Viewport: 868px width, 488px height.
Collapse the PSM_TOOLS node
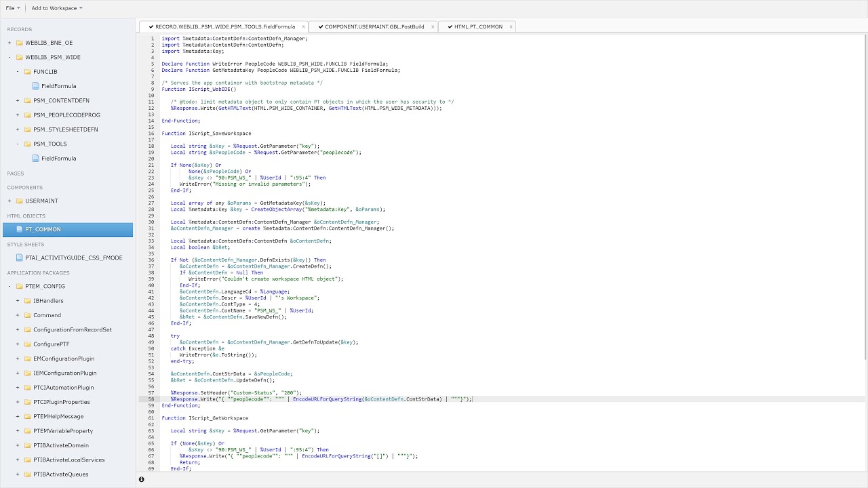(18, 144)
